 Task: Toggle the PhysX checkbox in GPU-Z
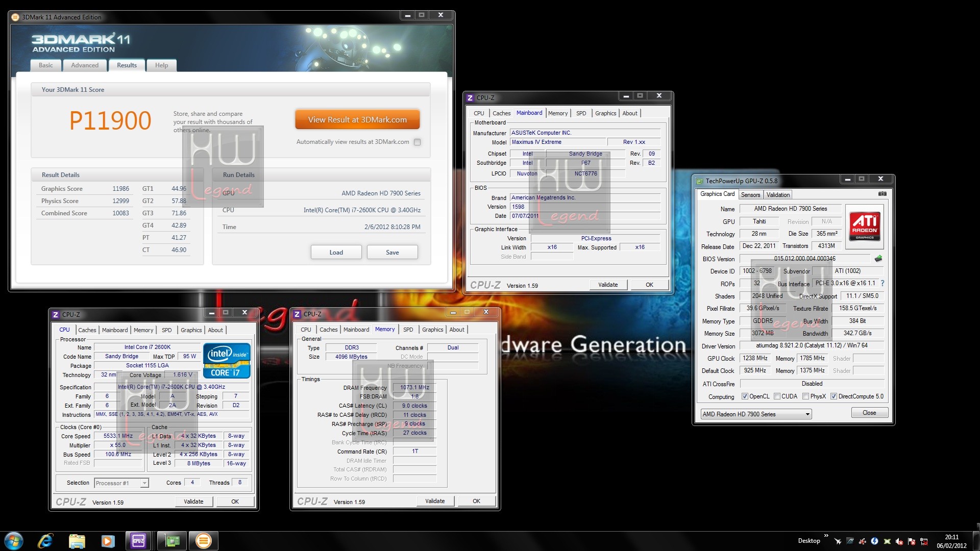click(805, 396)
